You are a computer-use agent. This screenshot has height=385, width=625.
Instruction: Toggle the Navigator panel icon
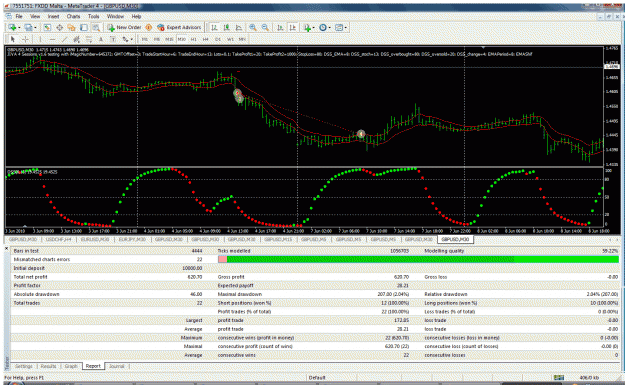[x=71, y=28]
